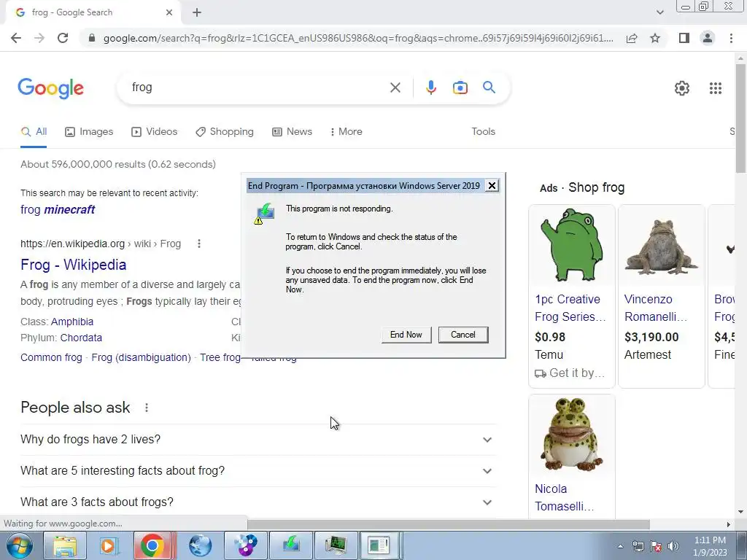
Task: Open the 'Frog (disambiguation)' sublink
Action: pos(141,357)
